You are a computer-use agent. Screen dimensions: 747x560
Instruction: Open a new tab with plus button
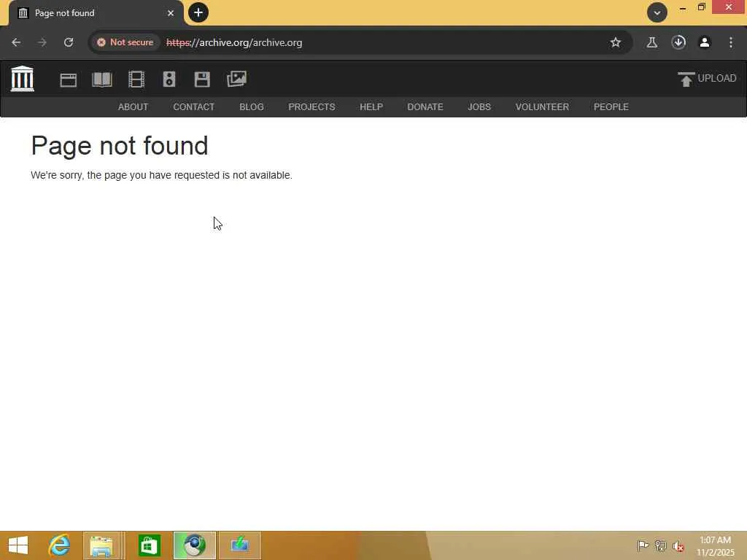pos(198,12)
